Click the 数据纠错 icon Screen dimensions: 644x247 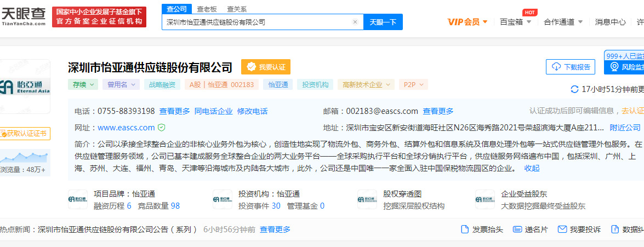point(615,229)
